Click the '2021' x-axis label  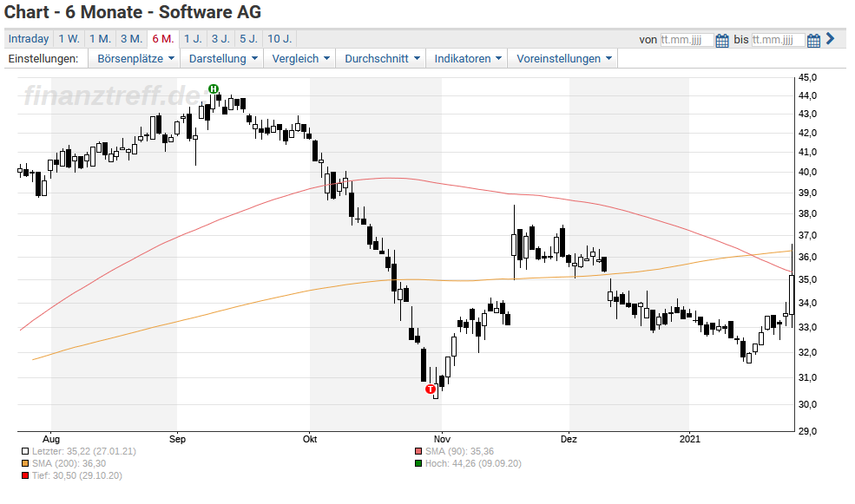coord(690,439)
